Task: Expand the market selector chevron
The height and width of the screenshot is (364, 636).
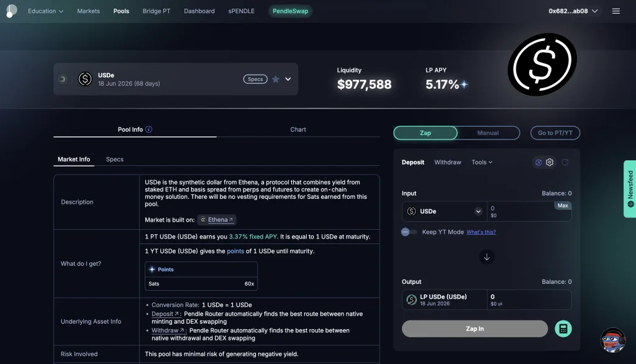Action: pos(288,79)
